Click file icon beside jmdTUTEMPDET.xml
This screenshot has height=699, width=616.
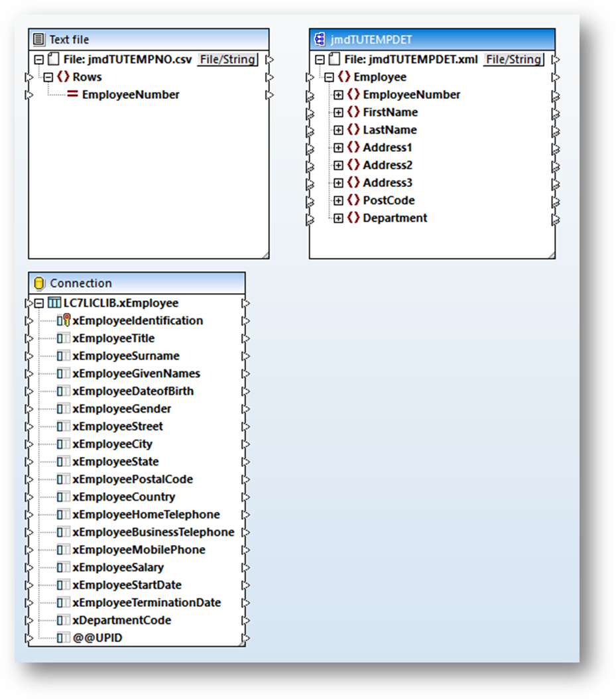coord(334,59)
